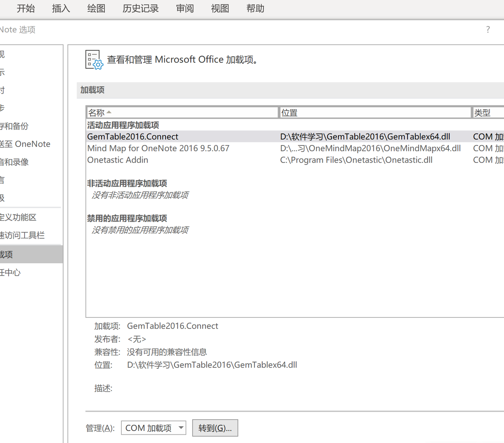504x443 pixels.
Task: Click the 没有非活动应用程序加载项 italic text
Action: pos(140,195)
